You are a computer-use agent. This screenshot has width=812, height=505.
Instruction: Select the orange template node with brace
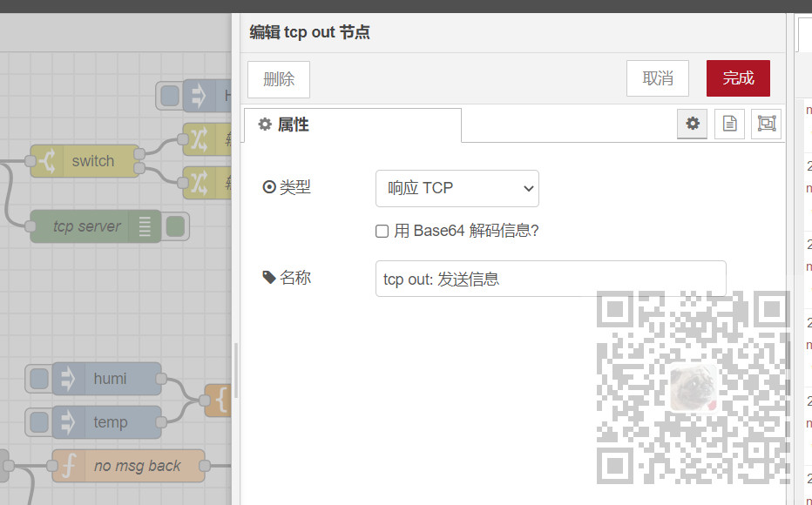point(219,401)
